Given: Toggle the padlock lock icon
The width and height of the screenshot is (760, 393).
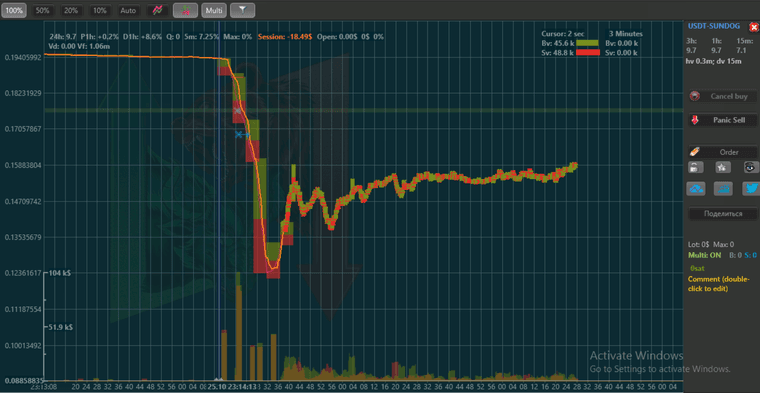Looking at the screenshot, I should (x=696, y=167).
